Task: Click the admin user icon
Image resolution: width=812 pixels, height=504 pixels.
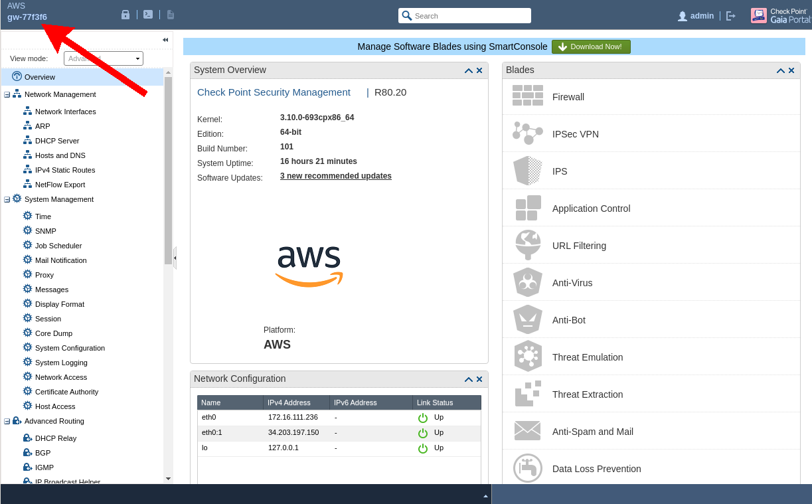Action: (x=683, y=16)
